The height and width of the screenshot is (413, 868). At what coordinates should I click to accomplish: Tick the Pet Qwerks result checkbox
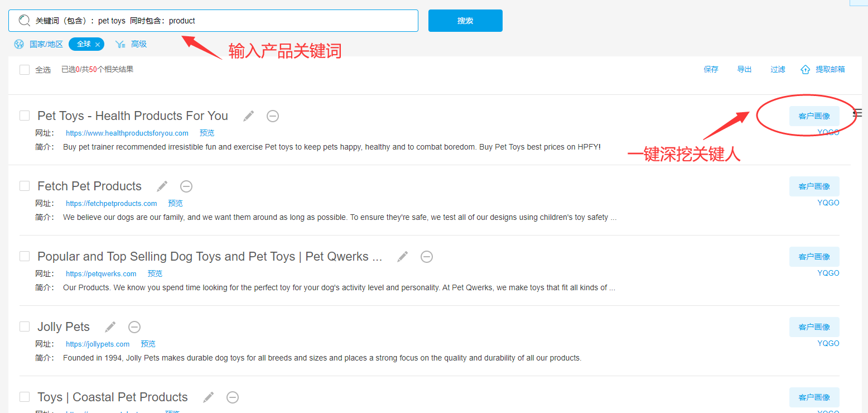pos(25,256)
